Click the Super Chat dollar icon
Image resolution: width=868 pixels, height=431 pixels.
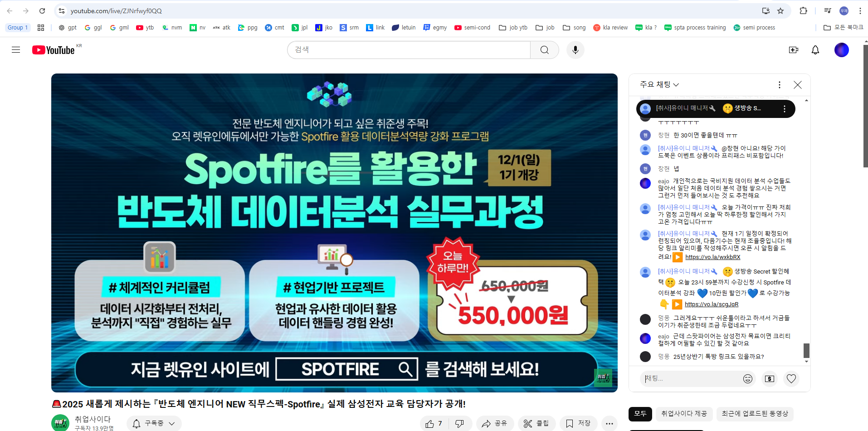(769, 378)
